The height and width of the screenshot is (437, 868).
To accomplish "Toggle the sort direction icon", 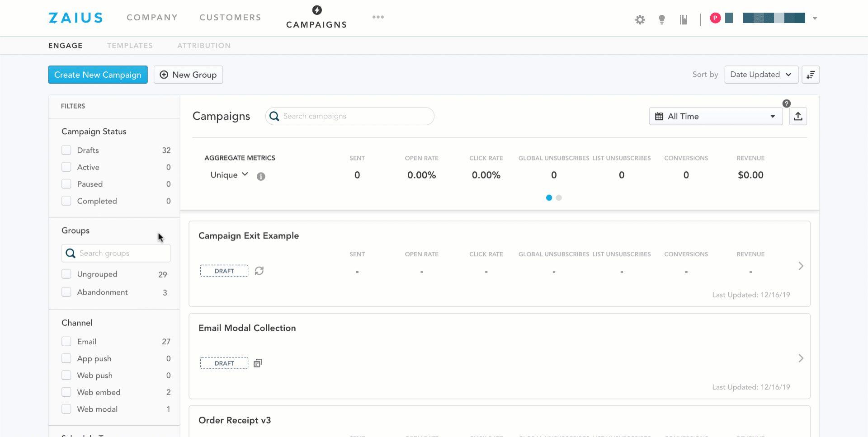I will (x=811, y=75).
